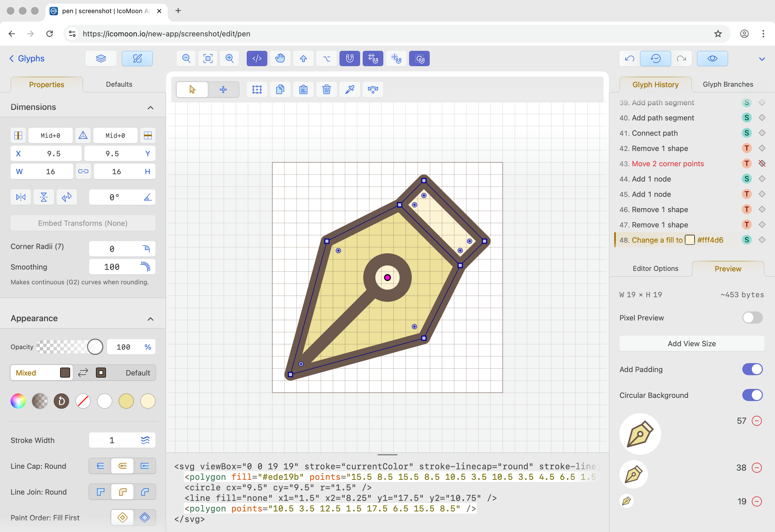Disable Add Padding
The height and width of the screenshot is (532, 775).
point(752,369)
